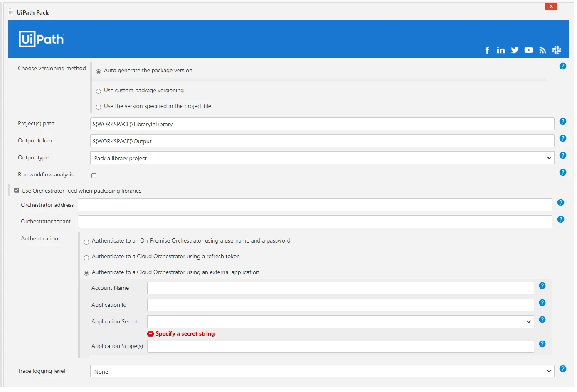Viewport: 577px width, 392px height.
Task: Click the 'Authentication' label
Action: pyautogui.click(x=39, y=238)
